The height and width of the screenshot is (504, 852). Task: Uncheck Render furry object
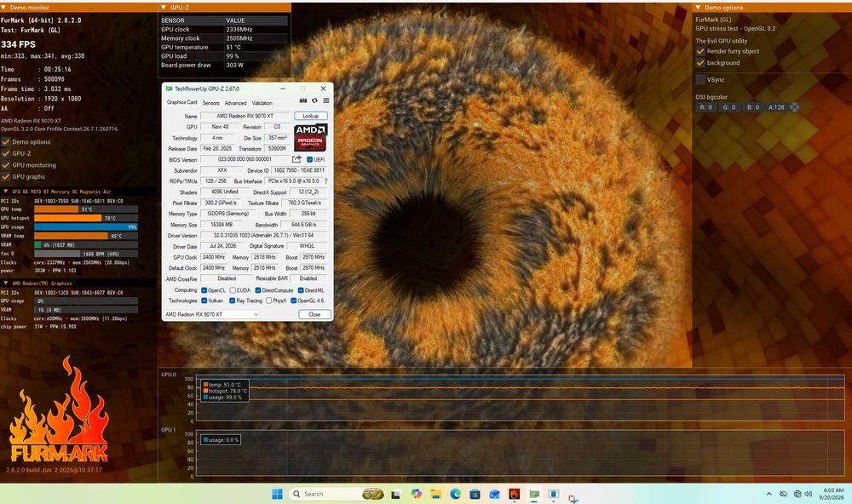(700, 51)
